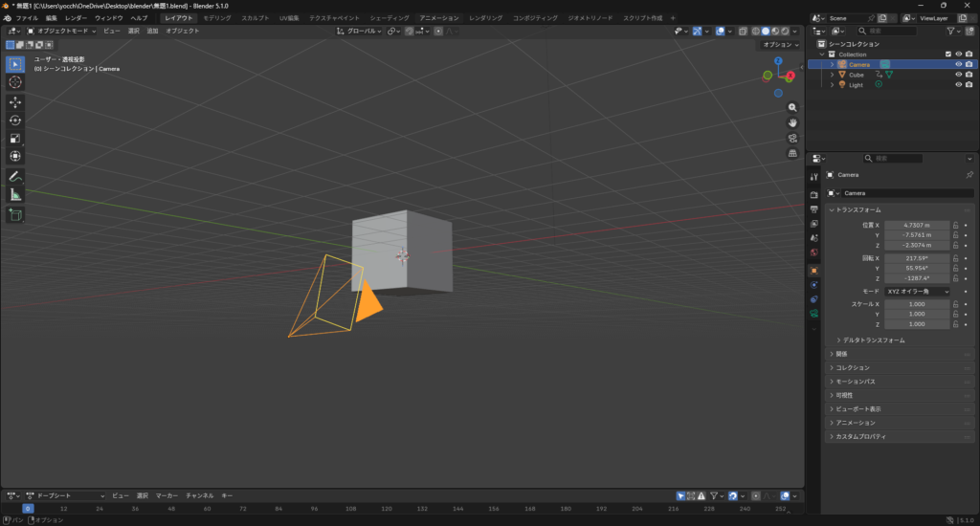Open the ファイル menu

coord(26,18)
